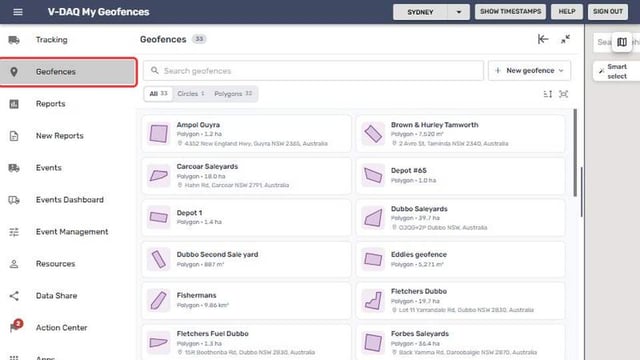
Task: Click the Events truck icon
Action: pos(14,168)
